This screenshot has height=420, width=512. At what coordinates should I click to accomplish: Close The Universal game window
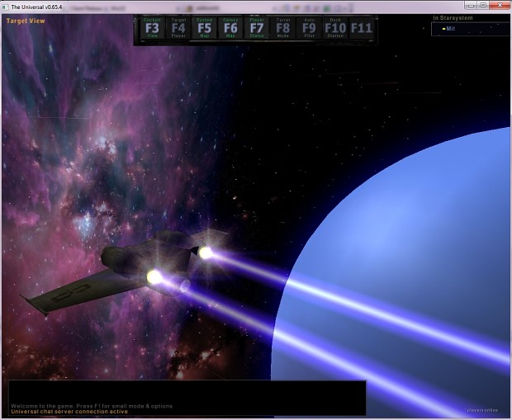point(500,5)
